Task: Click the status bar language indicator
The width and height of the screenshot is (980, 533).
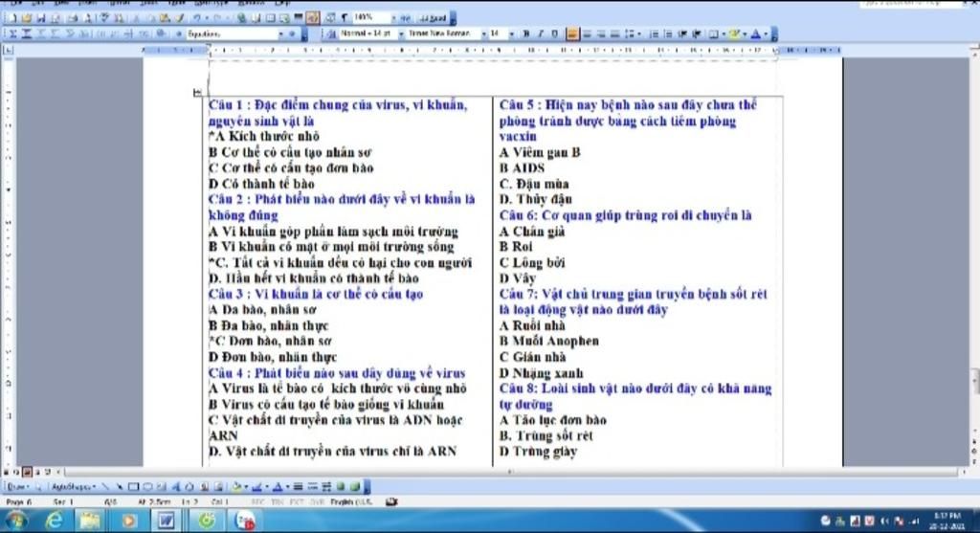Action: [x=351, y=502]
